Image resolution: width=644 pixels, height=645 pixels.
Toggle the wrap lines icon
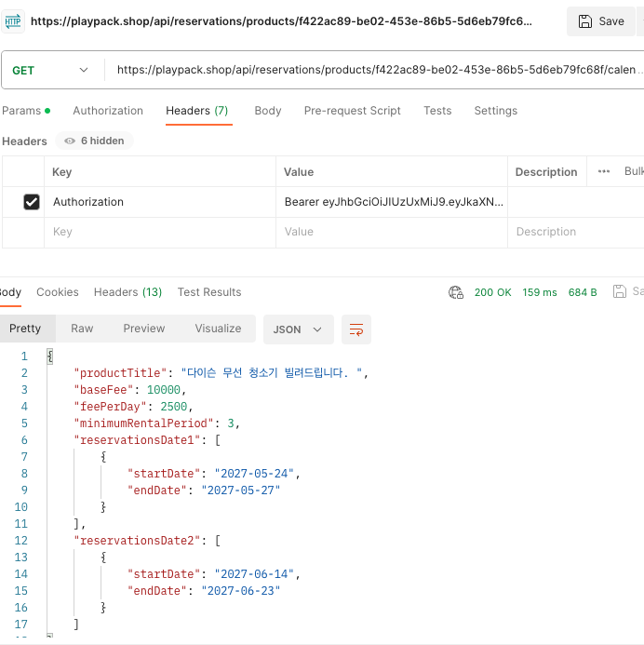coord(356,329)
